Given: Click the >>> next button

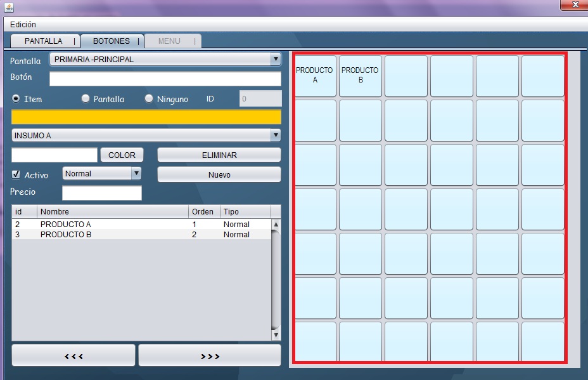Looking at the screenshot, I should point(210,356).
